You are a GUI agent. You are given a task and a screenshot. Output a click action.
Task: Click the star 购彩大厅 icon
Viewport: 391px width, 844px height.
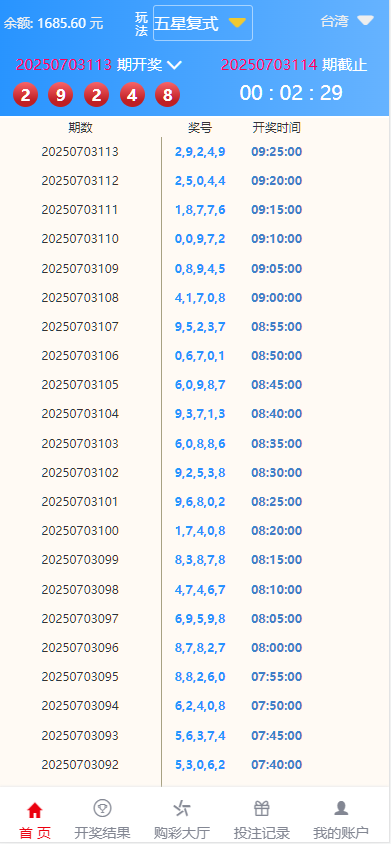pyautogui.click(x=181, y=808)
